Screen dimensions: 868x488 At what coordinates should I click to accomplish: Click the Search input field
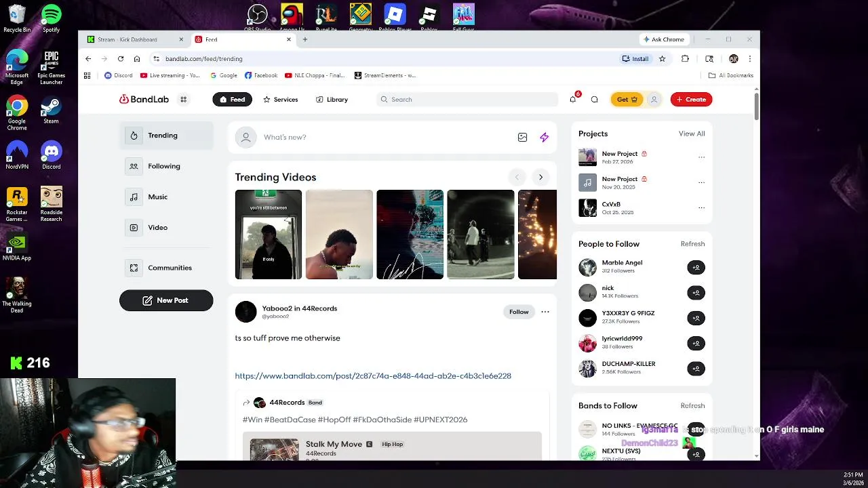[x=467, y=100]
